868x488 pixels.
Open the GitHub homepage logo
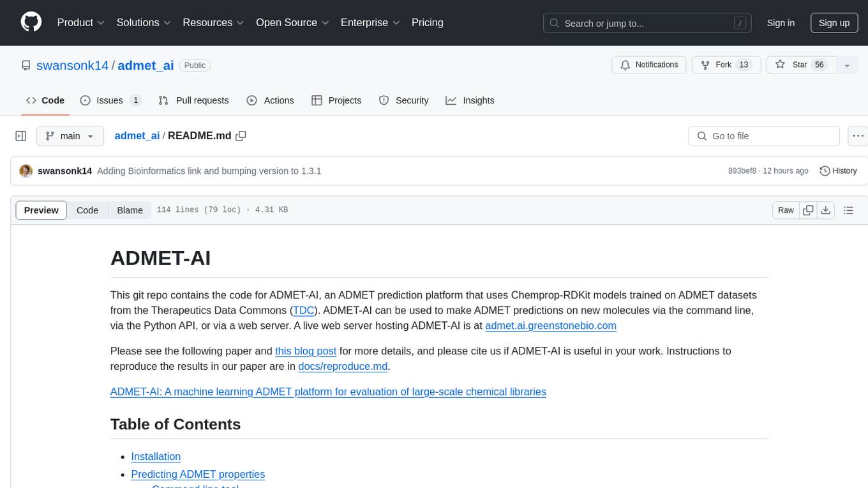tap(31, 22)
